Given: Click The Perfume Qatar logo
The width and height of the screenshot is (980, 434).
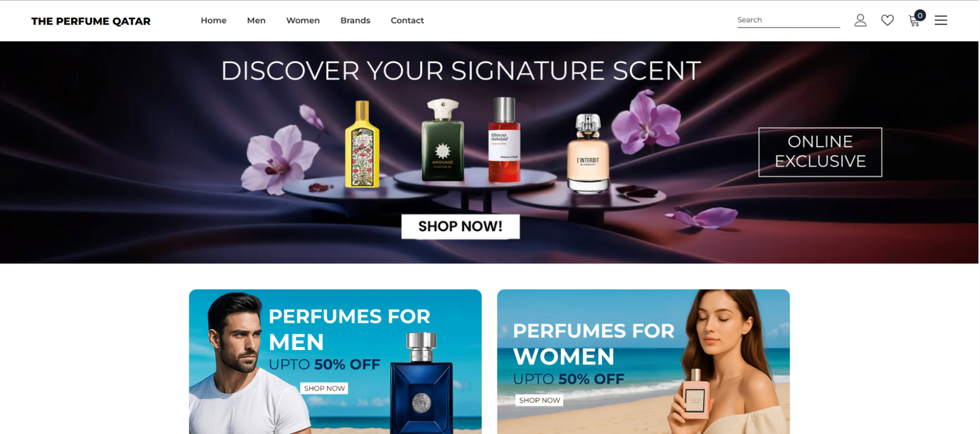Looking at the screenshot, I should coord(91,21).
